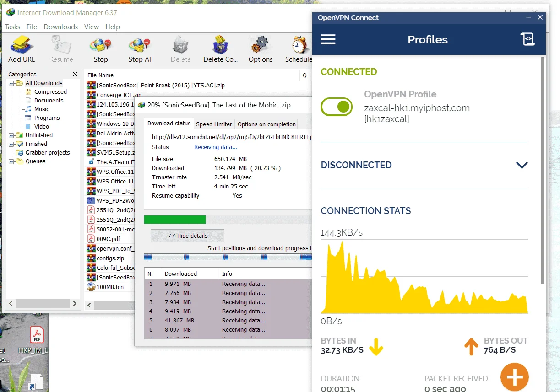This screenshot has height=392, width=560.
Task: Click orange plus add profile button
Action: pyautogui.click(x=514, y=378)
